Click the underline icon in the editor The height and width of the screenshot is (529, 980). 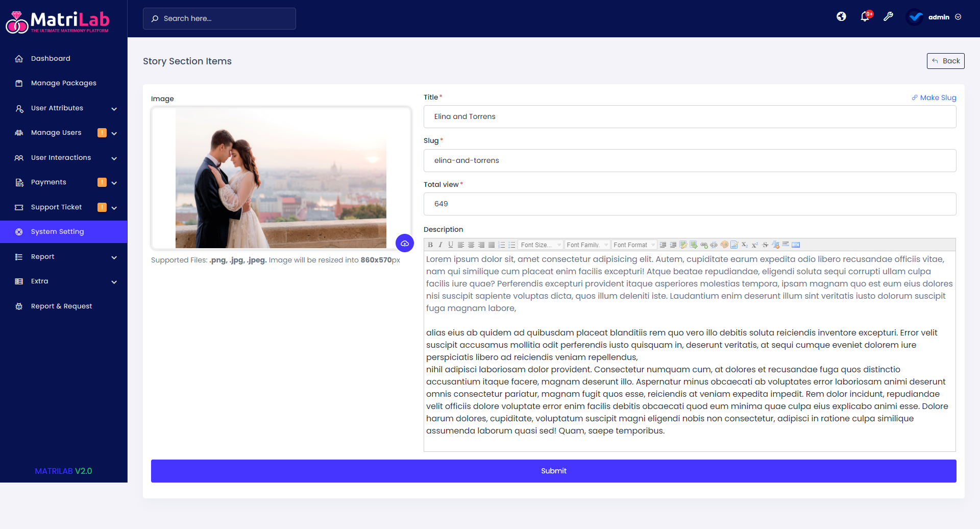coord(450,245)
